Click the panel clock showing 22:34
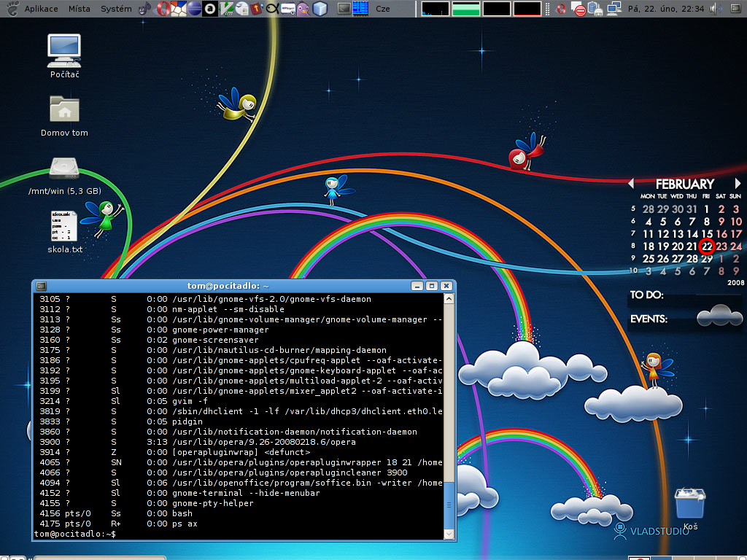Viewport: 747px width, 560px height. tap(665, 9)
